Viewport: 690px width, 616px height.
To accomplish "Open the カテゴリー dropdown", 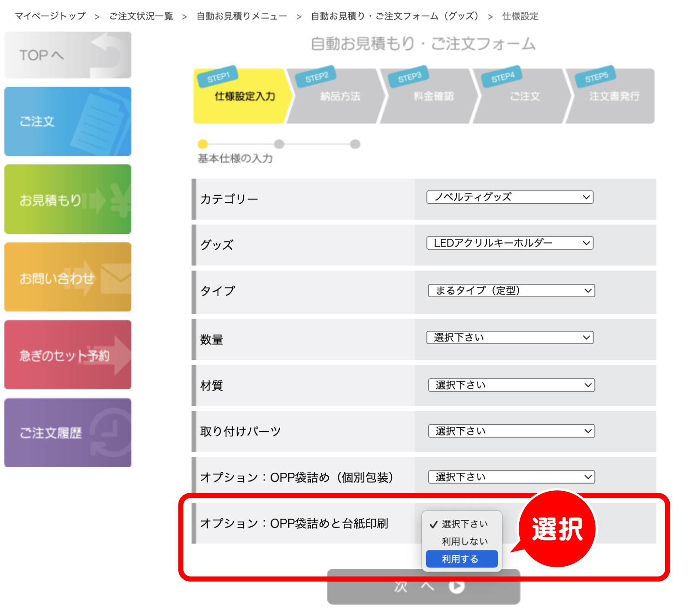I will [510, 197].
